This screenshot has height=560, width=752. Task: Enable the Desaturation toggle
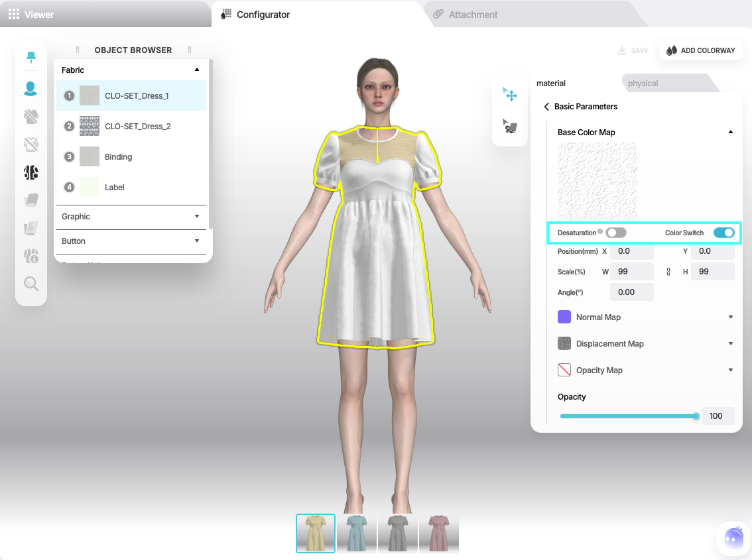pyautogui.click(x=615, y=233)
